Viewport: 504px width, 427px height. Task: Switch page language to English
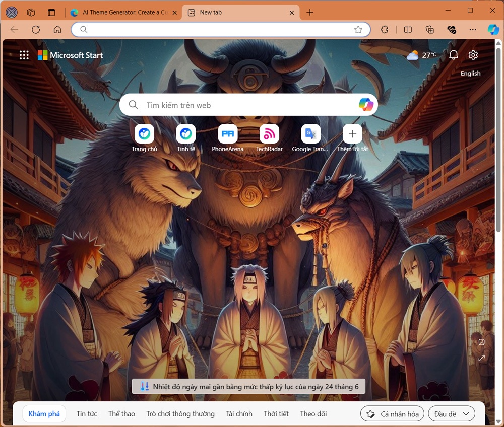(x=471, y=73)
